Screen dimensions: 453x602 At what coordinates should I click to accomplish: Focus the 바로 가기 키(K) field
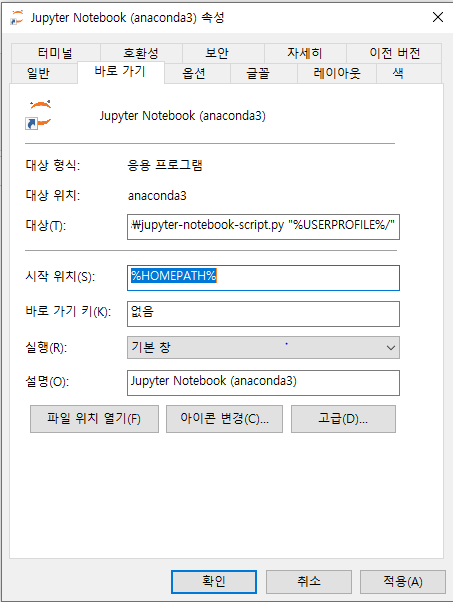[x=263, y=314]
